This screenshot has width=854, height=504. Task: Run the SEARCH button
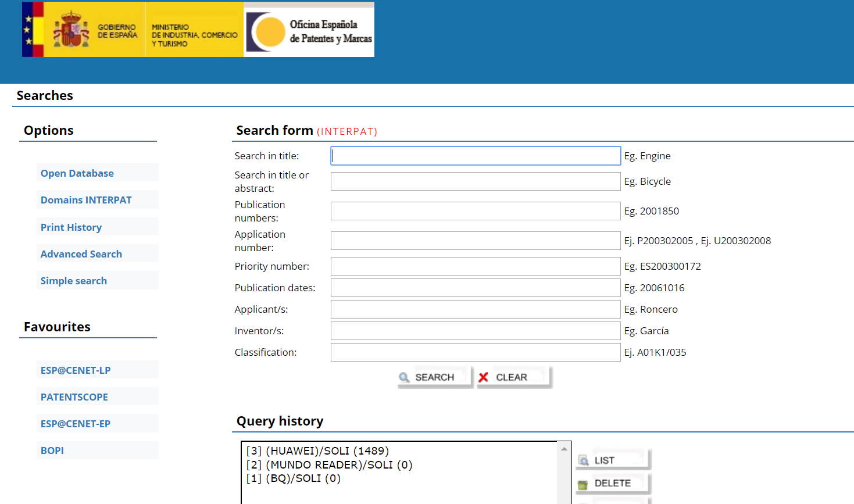tap(435, 377)
